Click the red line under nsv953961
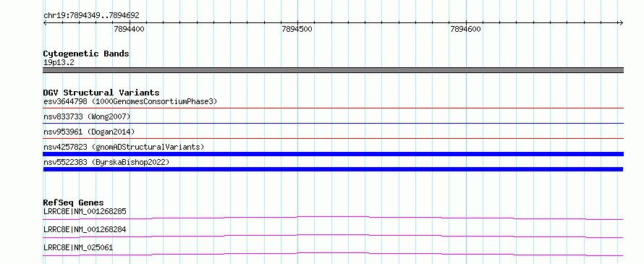The image size is (644, 264). click(333, 139)
